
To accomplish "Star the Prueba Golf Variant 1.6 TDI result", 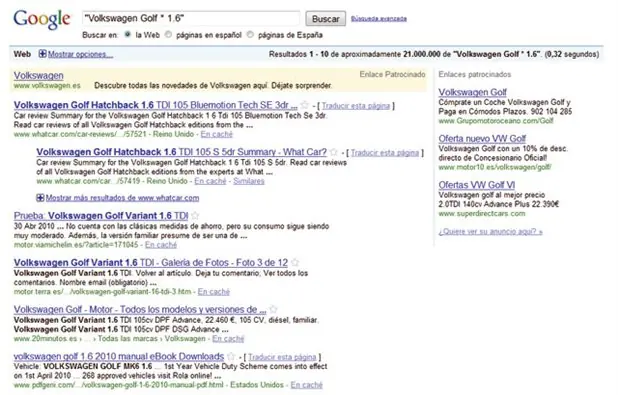I will coord(195,216).
